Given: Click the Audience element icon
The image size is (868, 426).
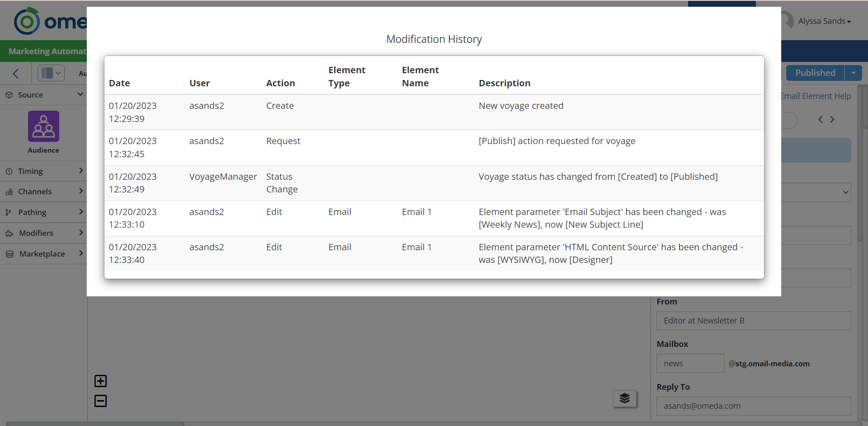Looking at the screenshot, I should point(43,126).
